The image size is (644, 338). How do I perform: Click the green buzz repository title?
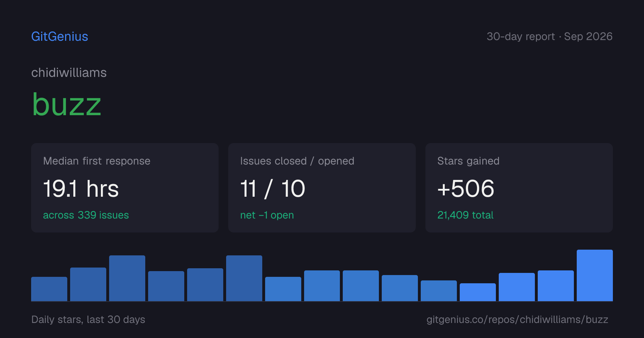tap(67, 104)
